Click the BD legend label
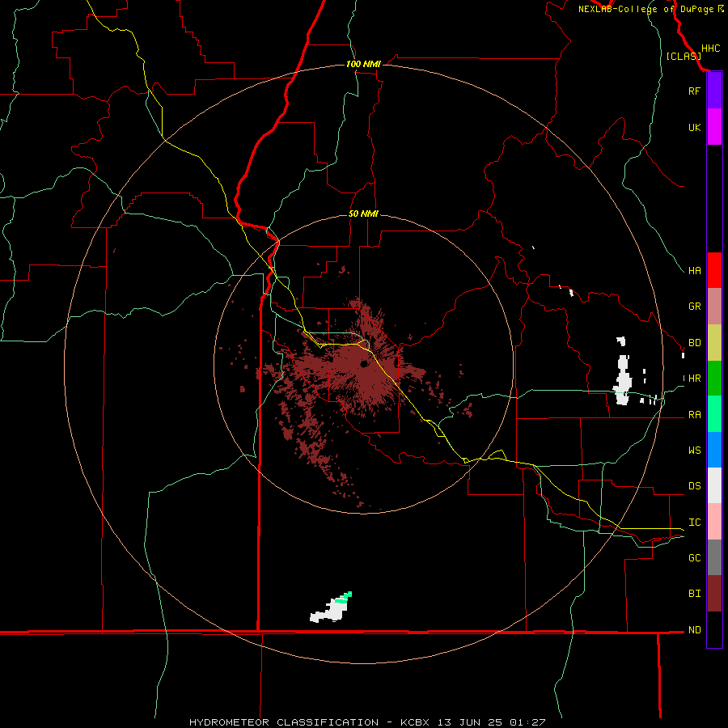 pyautogui.click(x=694, y=343)
